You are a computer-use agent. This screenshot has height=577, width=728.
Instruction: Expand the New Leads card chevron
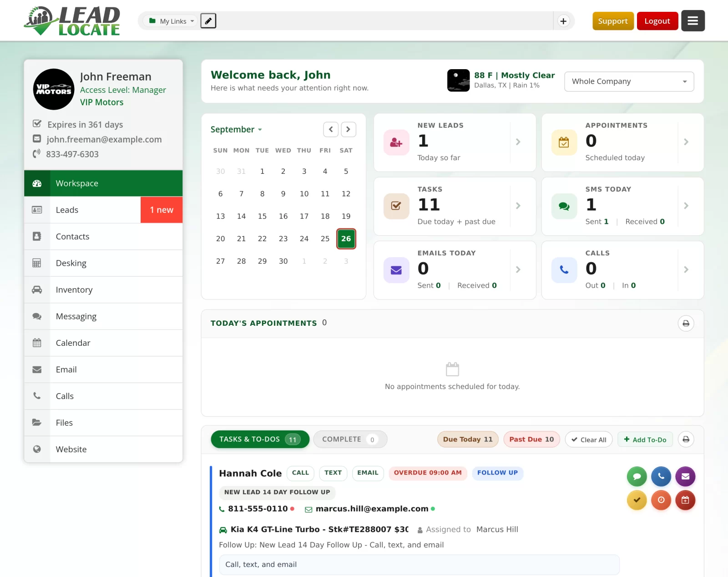[x=518, y=142]
